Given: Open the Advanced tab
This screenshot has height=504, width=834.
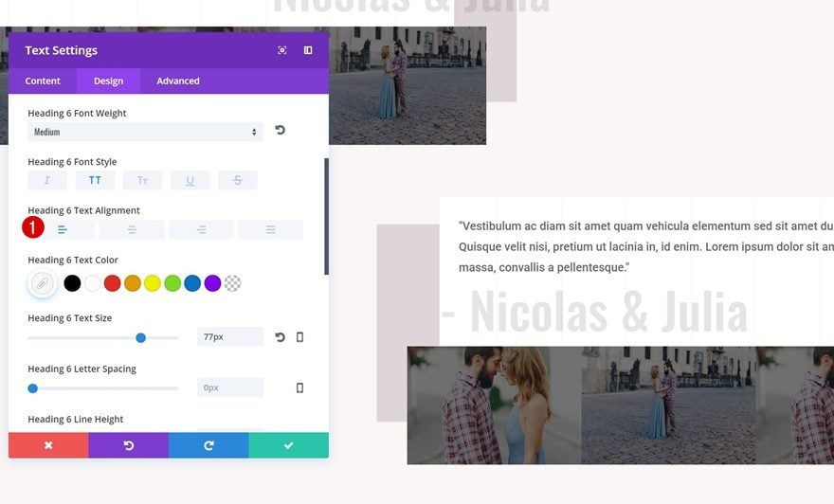Looking at the screenshot, I should click(x=178, y=81).
